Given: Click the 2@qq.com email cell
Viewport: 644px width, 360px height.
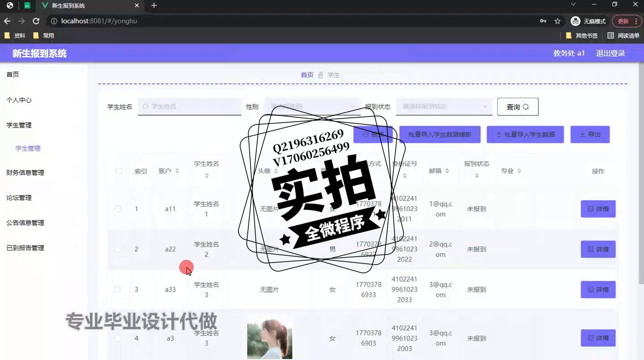Looking at the screenshot, I should [441, 249].
